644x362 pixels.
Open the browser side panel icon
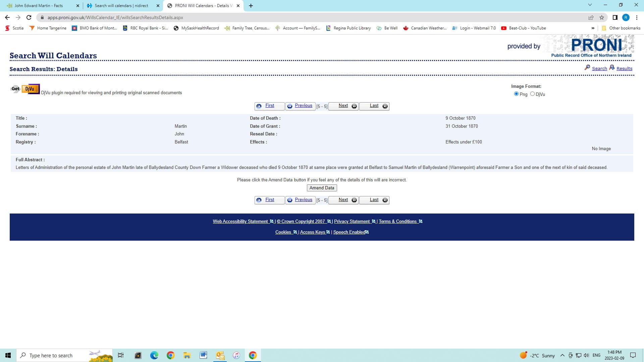[615, 17]
